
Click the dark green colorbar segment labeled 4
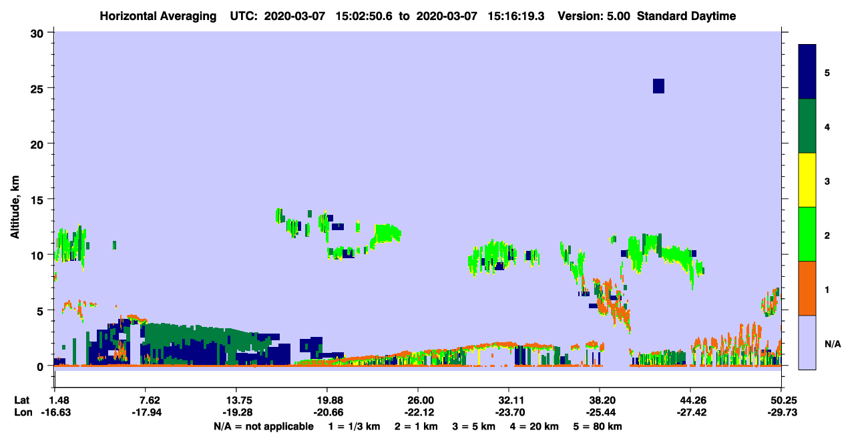(x=807, y=126)
